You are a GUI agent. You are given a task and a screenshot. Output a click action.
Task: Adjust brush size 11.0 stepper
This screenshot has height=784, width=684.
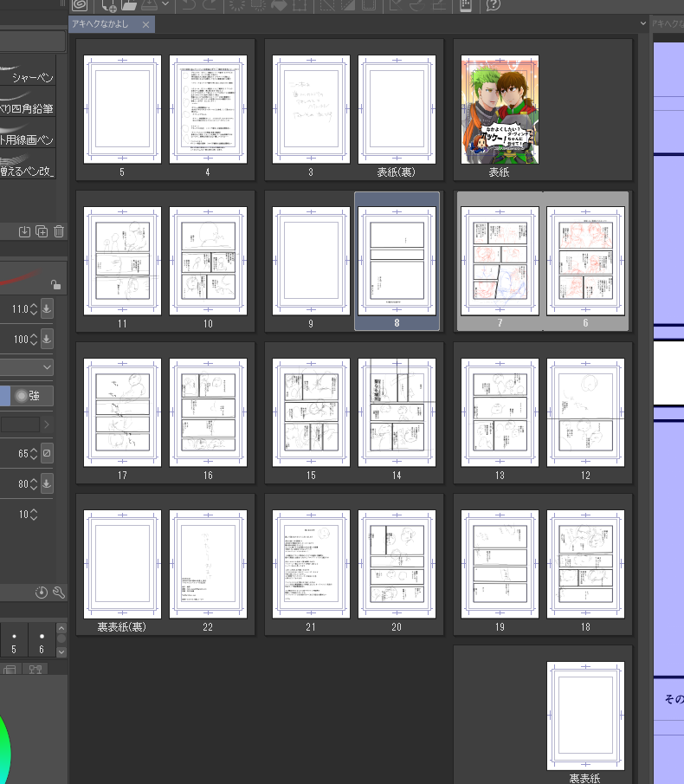pyautogui.click(x=34, y=309)
